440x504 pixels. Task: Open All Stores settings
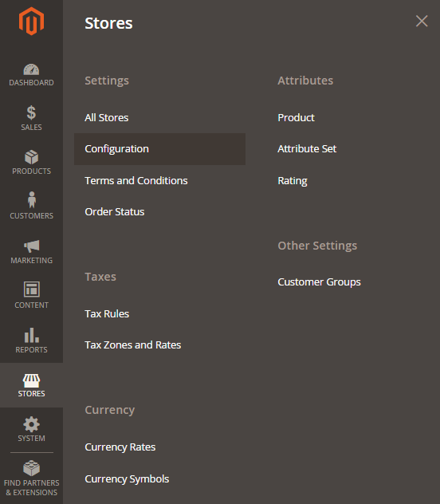[x=107, y=118]
